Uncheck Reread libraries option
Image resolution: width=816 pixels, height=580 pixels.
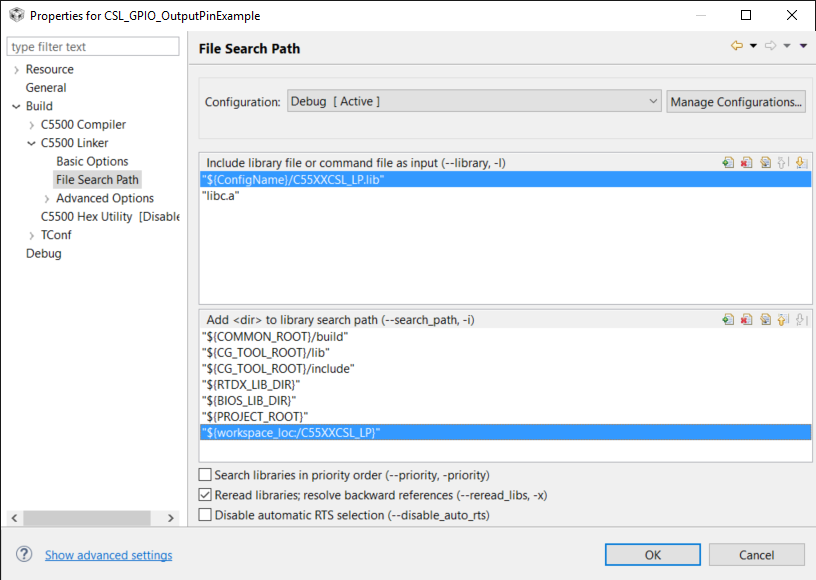[206, 495]
